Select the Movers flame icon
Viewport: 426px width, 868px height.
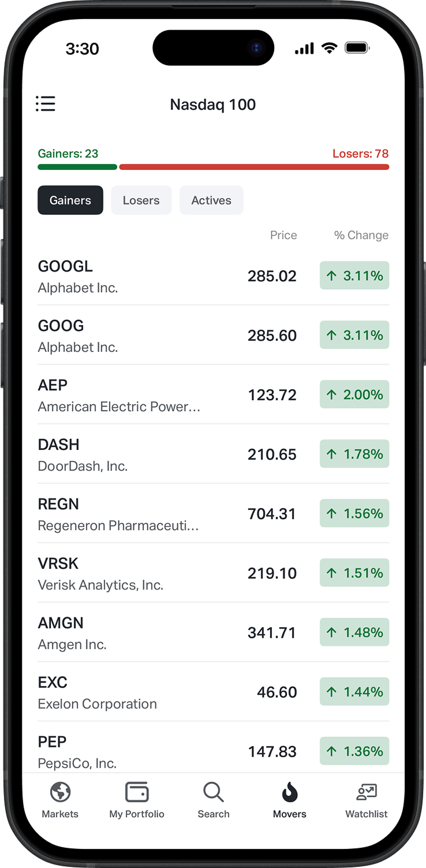click(290, 792)
